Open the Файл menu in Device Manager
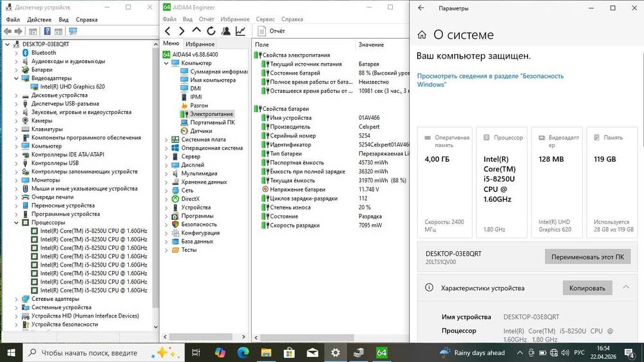 coord(13,19)
